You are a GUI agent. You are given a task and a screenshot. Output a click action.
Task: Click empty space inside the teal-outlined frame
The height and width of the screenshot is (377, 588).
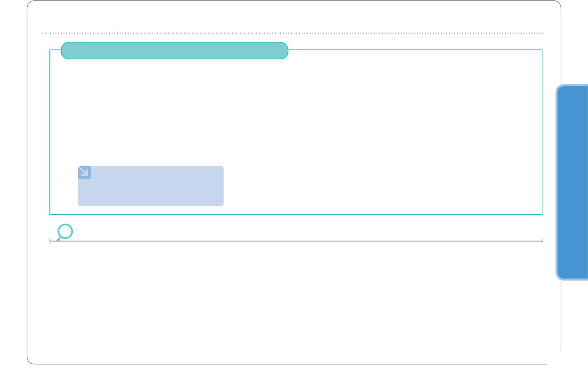[350, 123]
